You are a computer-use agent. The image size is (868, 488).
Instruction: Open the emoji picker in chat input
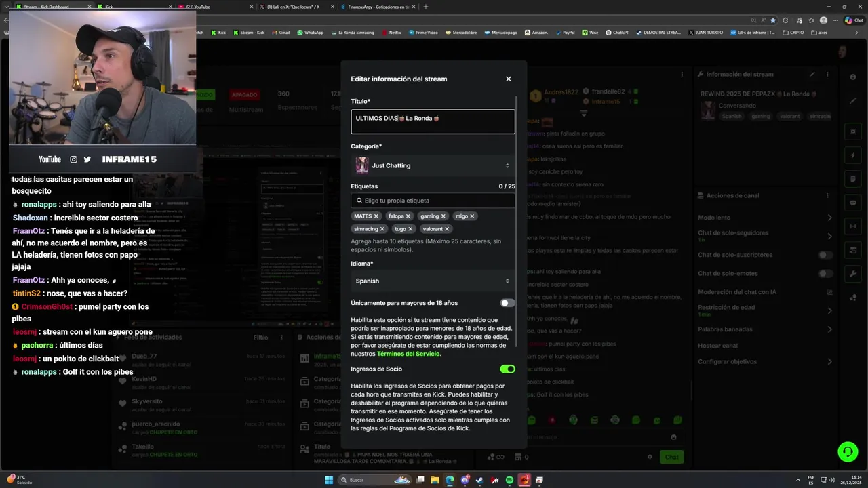click(673, 437)
